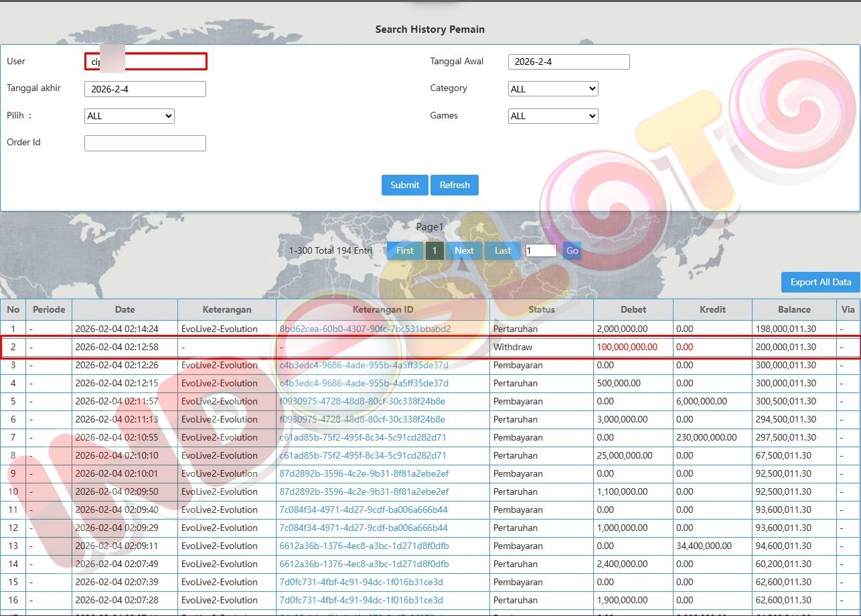Go to First page in pagination

[x=404, y=251]
